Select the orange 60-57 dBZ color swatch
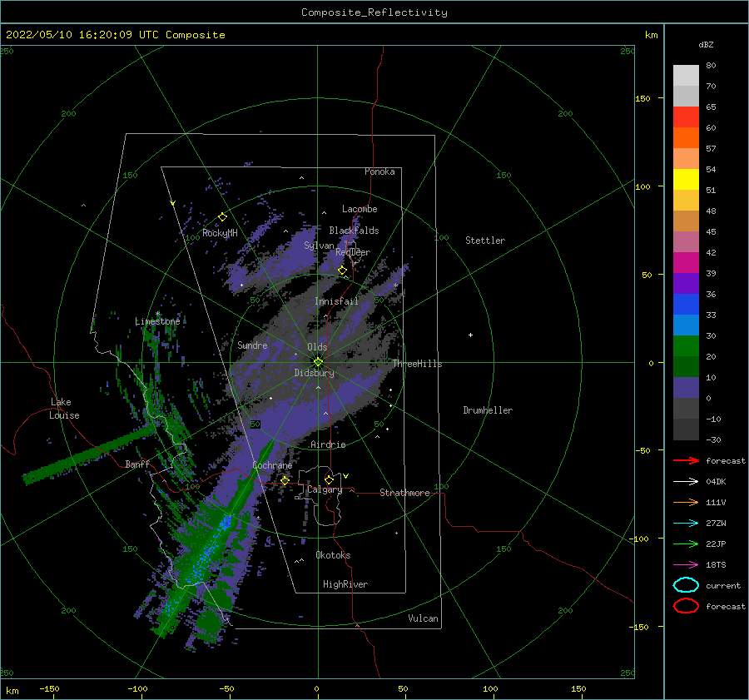Image resolution: width=749 pixels, height=700 pixels. (x=686, y=138)
